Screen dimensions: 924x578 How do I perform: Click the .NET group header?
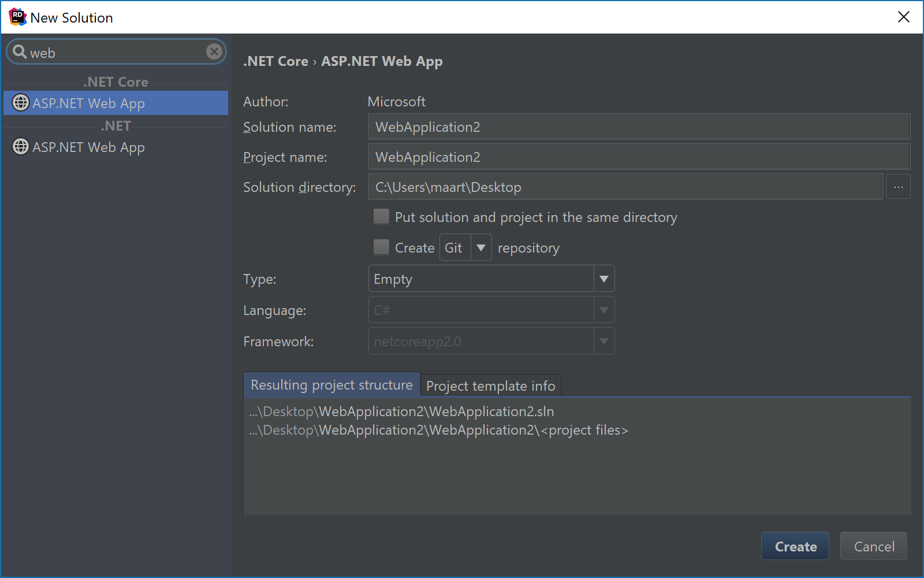116,126
